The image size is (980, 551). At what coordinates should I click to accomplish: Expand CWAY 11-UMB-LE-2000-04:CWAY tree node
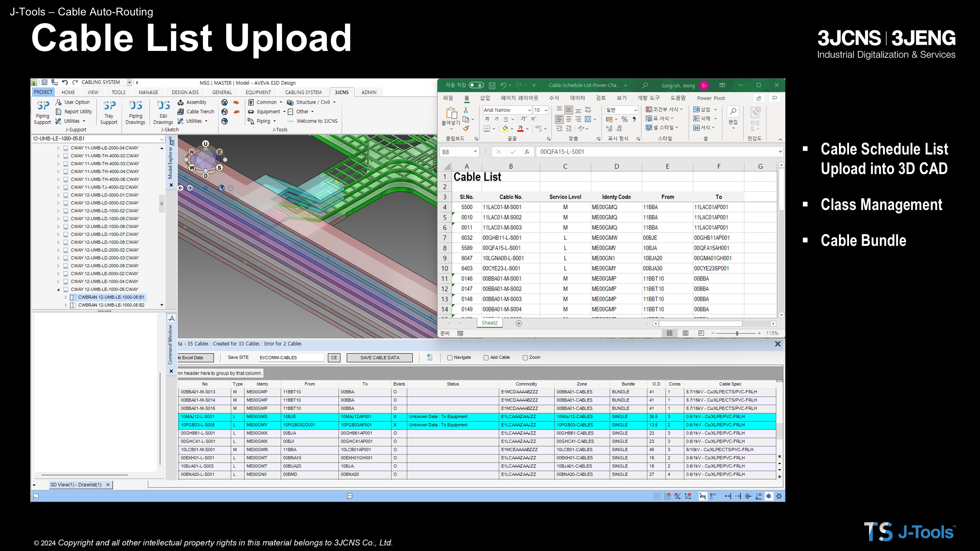58,148
